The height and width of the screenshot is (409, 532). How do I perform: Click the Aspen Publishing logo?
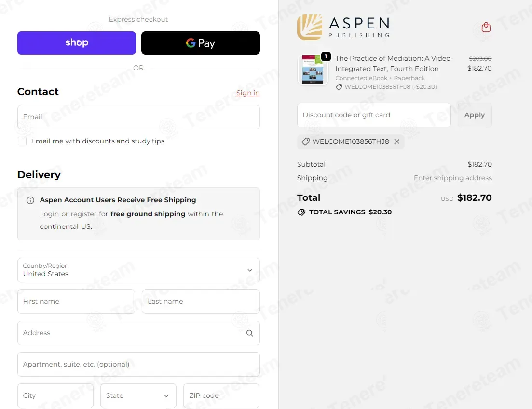(343, 27)
